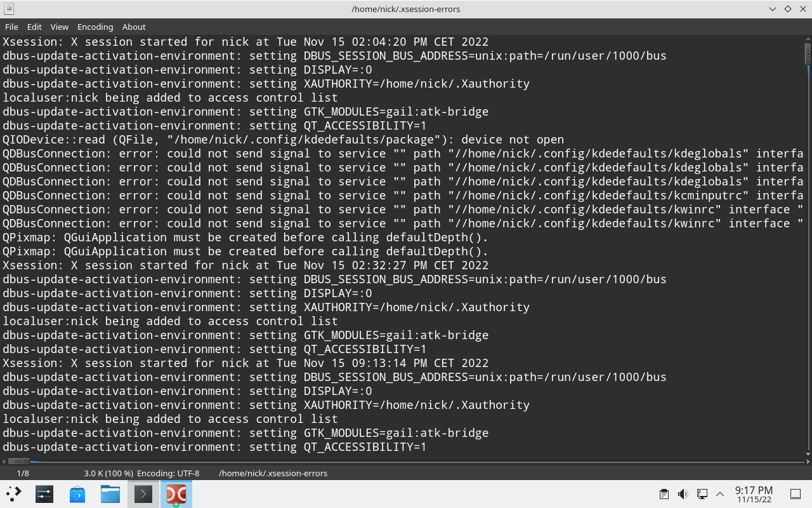Click the 1/8 line indicator in status bar
812x508 pixels.
[22, 473]
